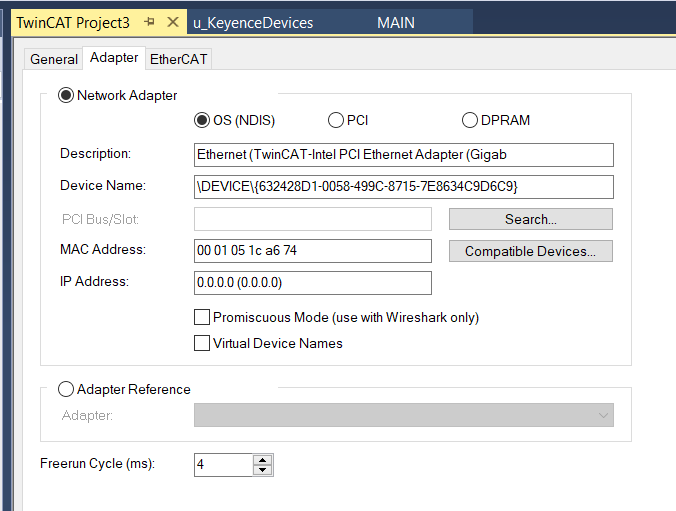Screen dimensions: 676x511
Task: Select the OS (NDIS) option
Action: [202, 120]
